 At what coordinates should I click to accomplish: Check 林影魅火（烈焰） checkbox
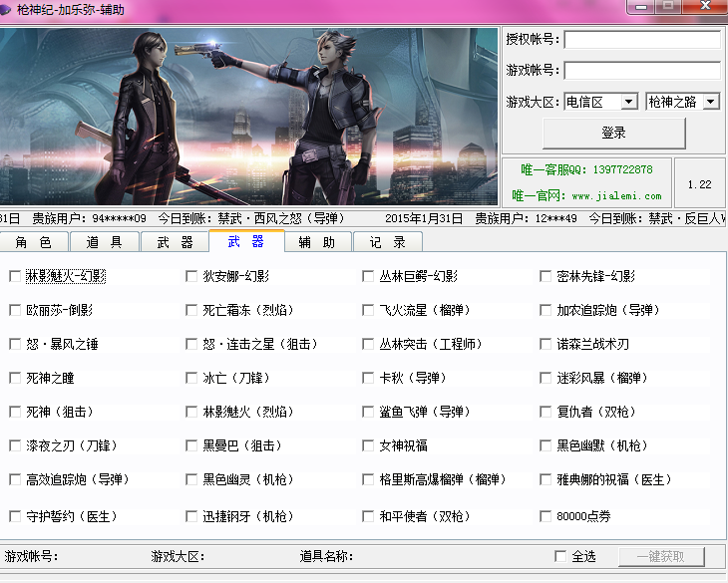tap(191, 412)
